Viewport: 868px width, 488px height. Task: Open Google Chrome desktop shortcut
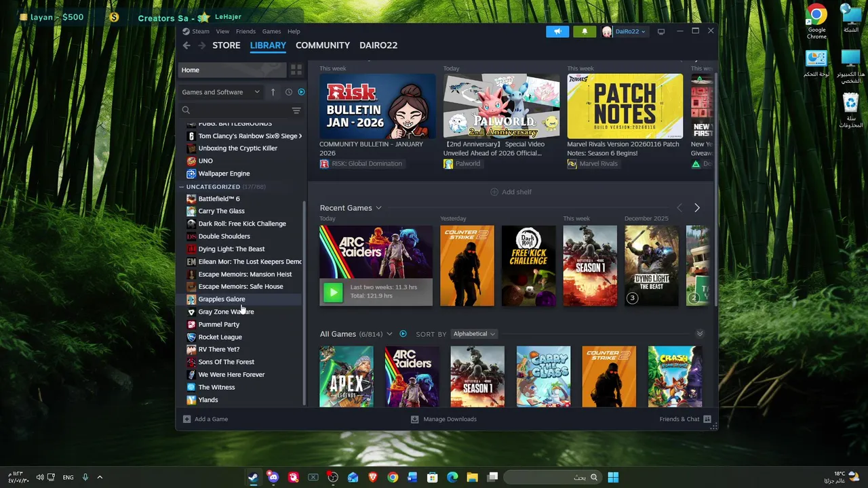point(816,22)
